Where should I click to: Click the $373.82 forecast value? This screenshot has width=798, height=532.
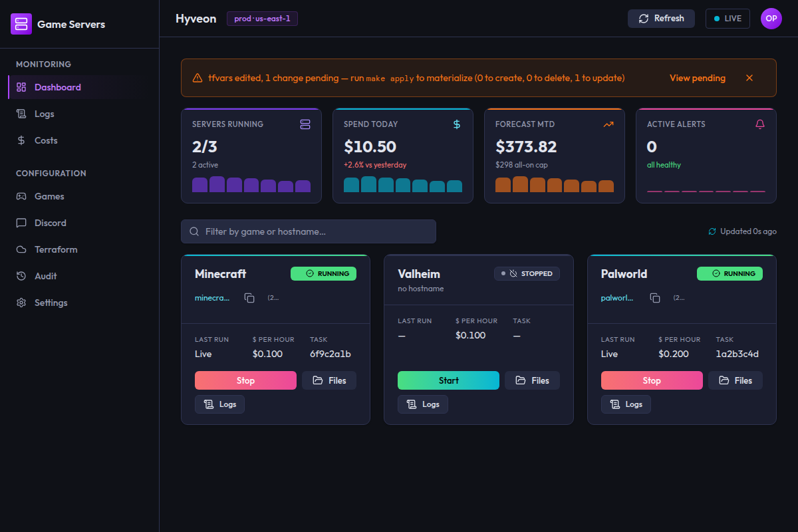(526, 146)
